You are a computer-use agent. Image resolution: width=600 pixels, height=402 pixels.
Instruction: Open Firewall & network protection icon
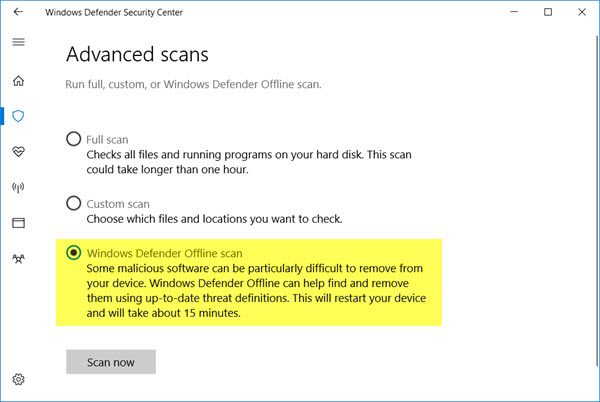tap(18, 187)
